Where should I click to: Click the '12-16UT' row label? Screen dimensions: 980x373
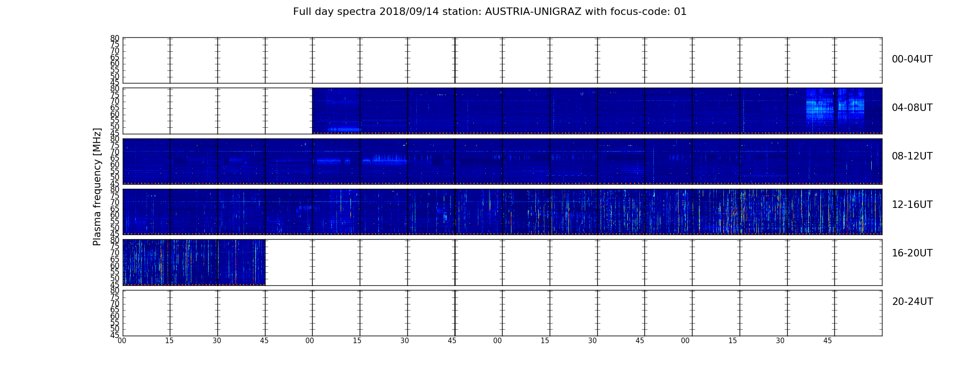(x=912, y=205)
